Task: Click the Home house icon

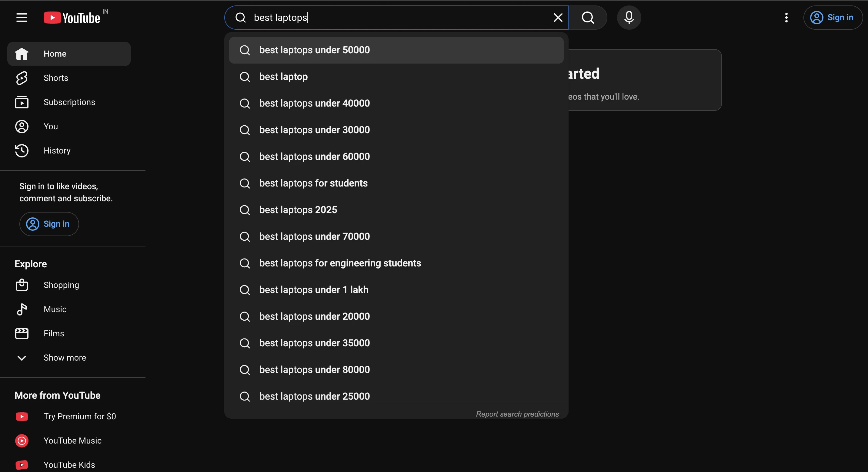Action: (22, 54)
